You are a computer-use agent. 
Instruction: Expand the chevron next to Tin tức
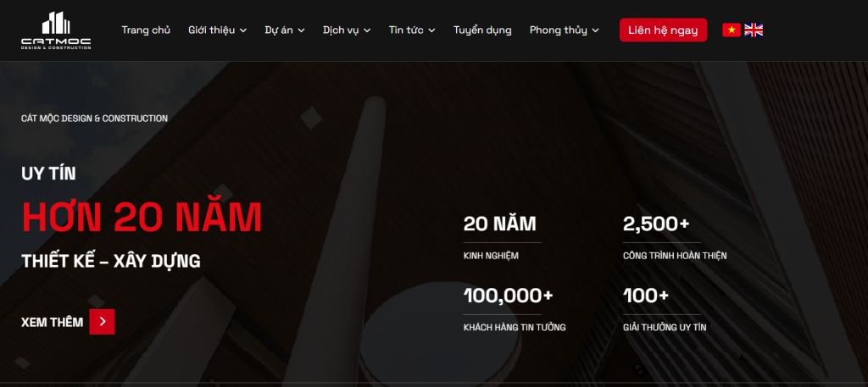pos(431,30)
